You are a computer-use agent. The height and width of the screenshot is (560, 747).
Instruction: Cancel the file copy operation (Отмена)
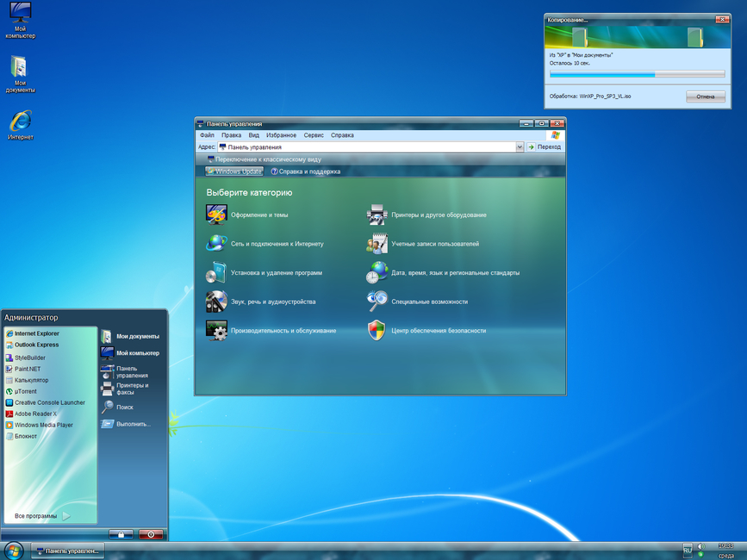pos(706,96)
